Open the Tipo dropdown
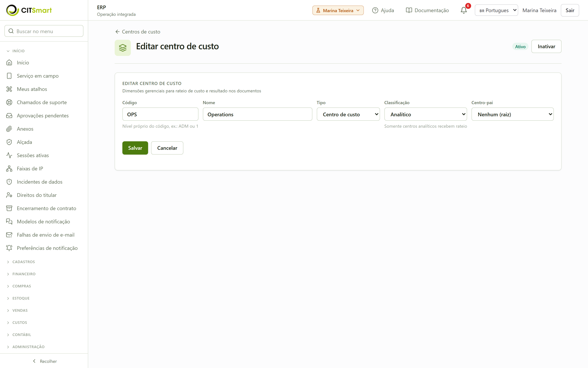 pyautogui.click(x=348, y=114)
